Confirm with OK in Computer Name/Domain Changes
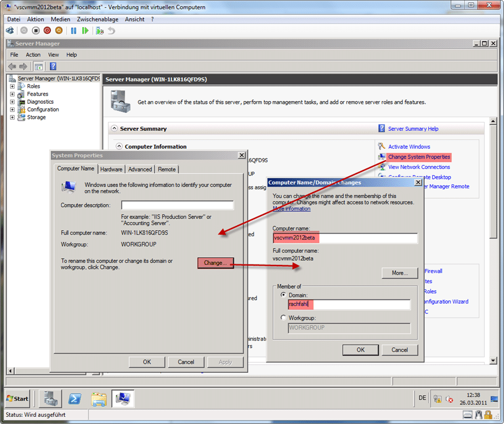504x424 pixels. click(361, 350)
